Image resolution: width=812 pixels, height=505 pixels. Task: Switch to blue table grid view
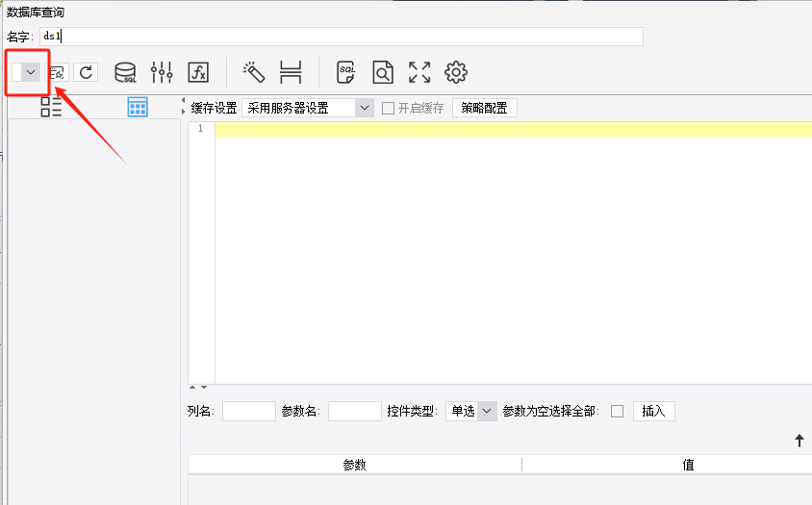click(138, 107)
